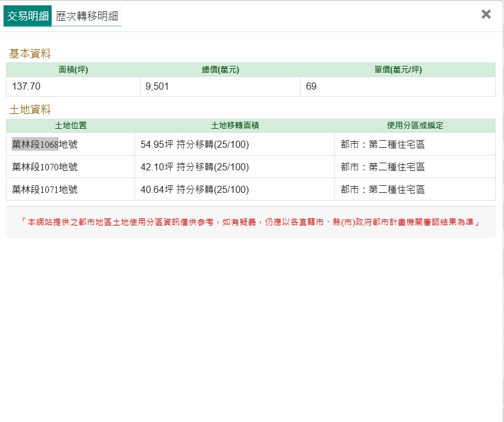
Task: Click the 使用分區或編定 column header
Action: [x=414, y=126]
